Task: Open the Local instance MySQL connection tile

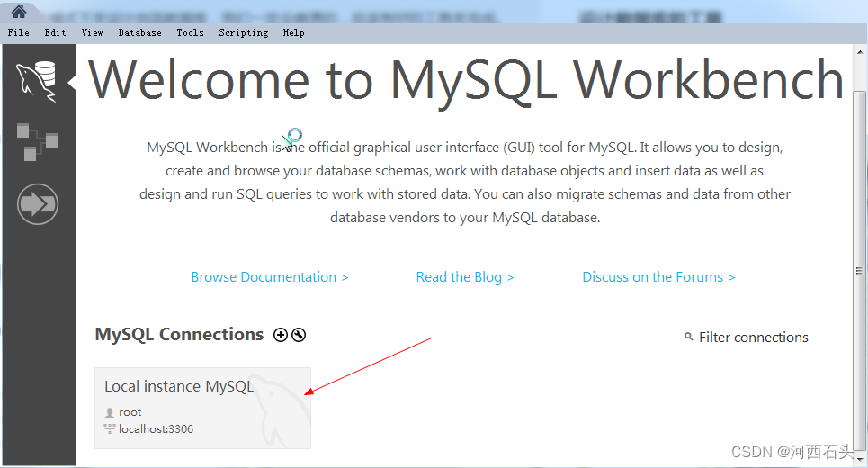Action: pos(202,409)
